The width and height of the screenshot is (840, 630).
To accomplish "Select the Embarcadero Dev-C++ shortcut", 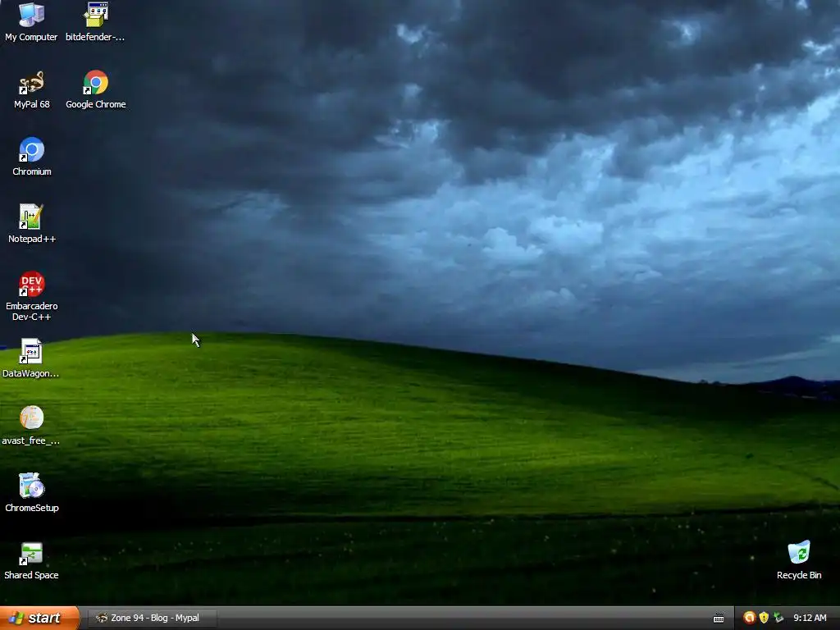I will tap(32, 284).
